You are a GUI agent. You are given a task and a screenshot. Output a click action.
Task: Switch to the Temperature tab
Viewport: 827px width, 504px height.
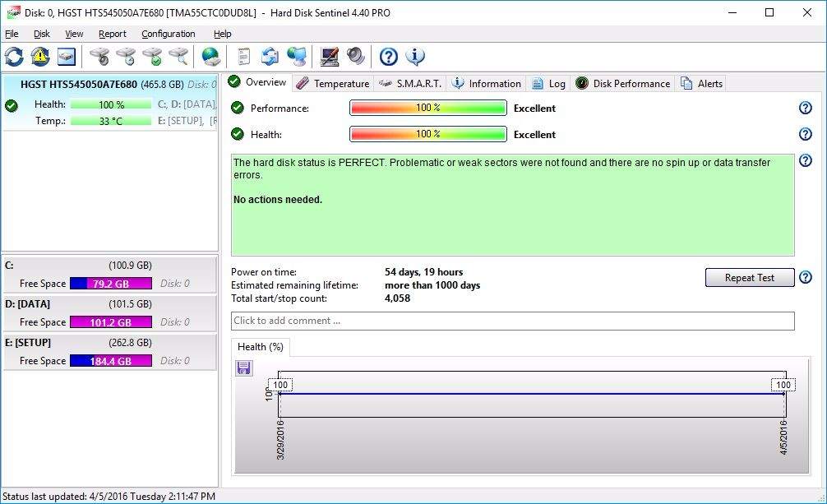pos(333,83)
